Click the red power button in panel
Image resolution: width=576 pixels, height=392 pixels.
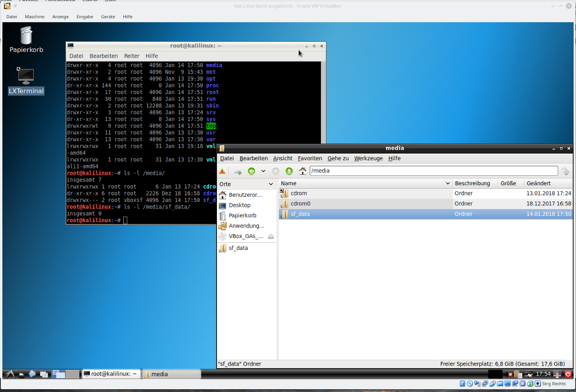(568, 374)
